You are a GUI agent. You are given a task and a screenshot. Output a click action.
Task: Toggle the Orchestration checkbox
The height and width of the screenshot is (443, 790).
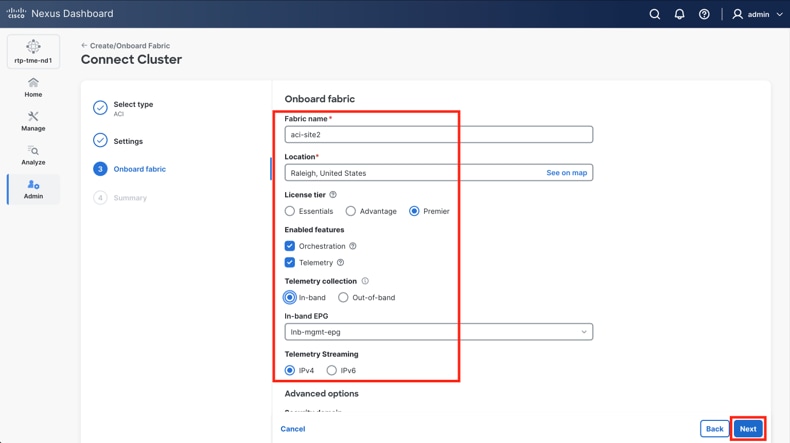point(290,246)
